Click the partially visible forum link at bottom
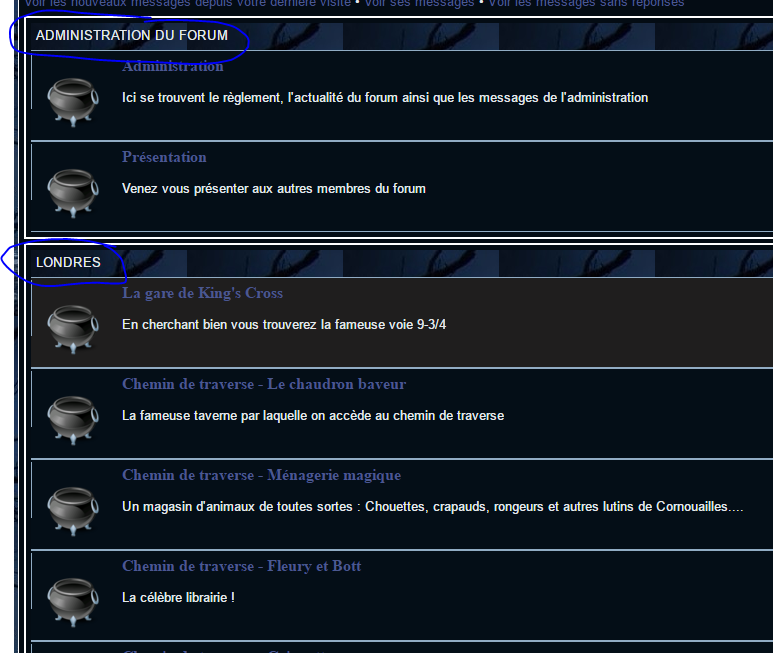This screenshot has width=773, height=653. (x=225, y=650)
